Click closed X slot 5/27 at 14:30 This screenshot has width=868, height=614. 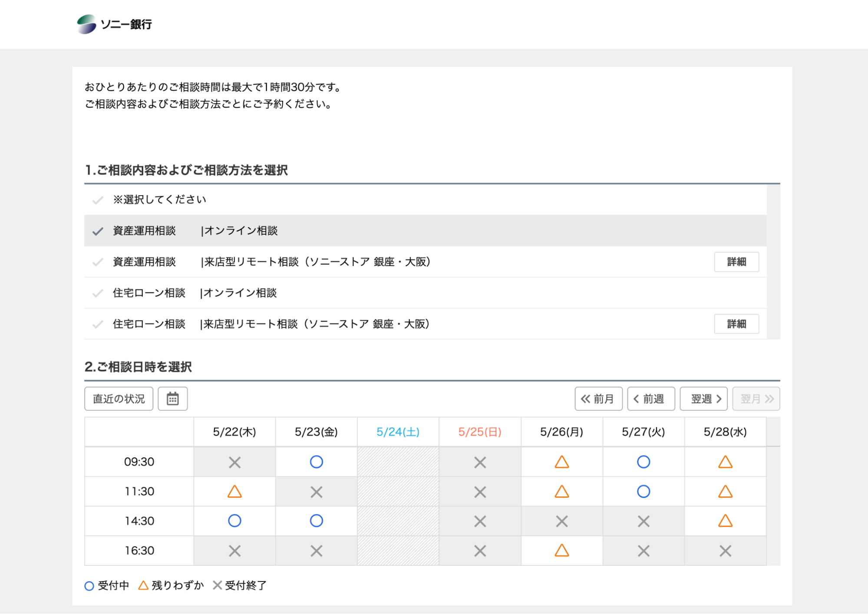pyautogui.click(x=644, y=521)
